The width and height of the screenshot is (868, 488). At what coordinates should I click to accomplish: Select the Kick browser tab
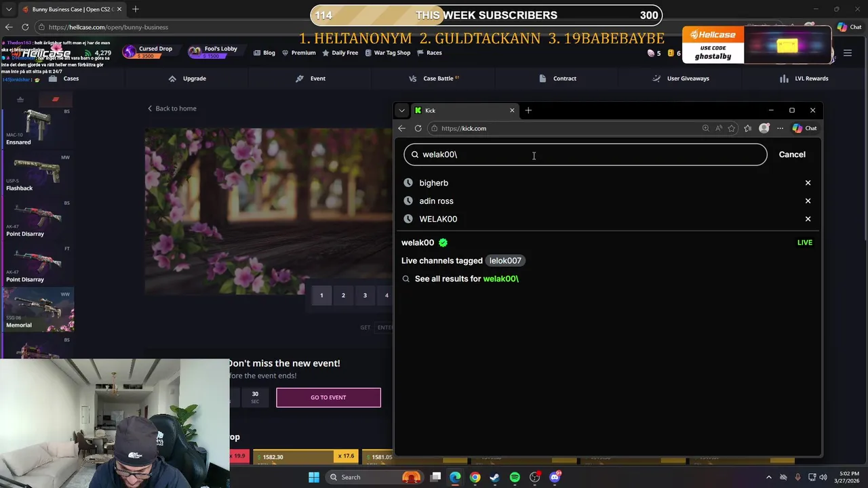pyautogui.click(x=465, y=110)
